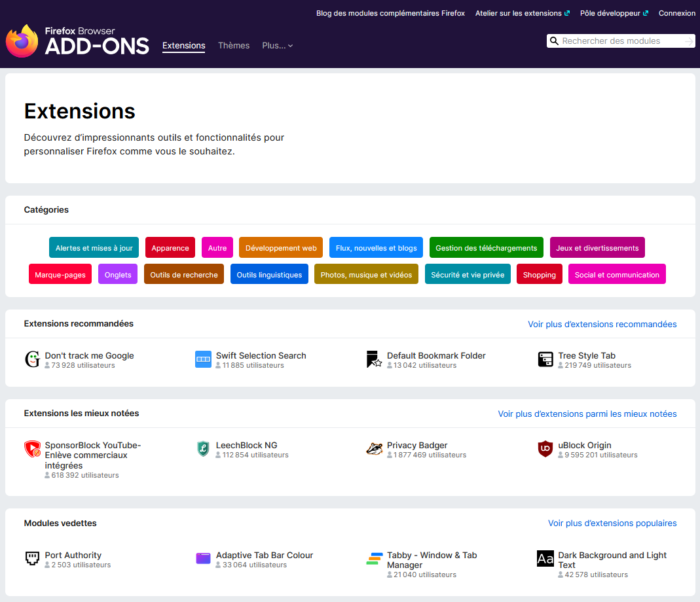
Task: Focus the Rechercher des modules field
Action: 621,41
